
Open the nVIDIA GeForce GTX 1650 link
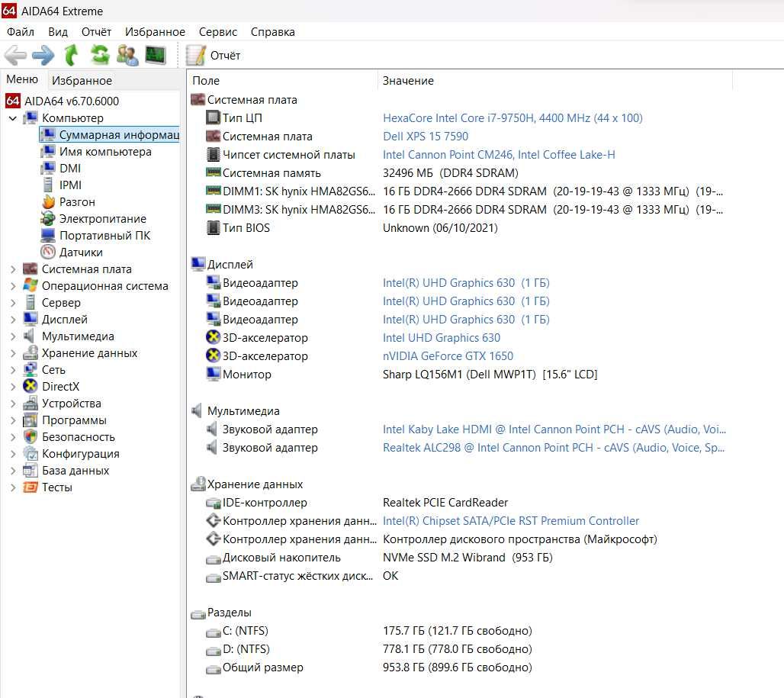click(x=448, y=356)
